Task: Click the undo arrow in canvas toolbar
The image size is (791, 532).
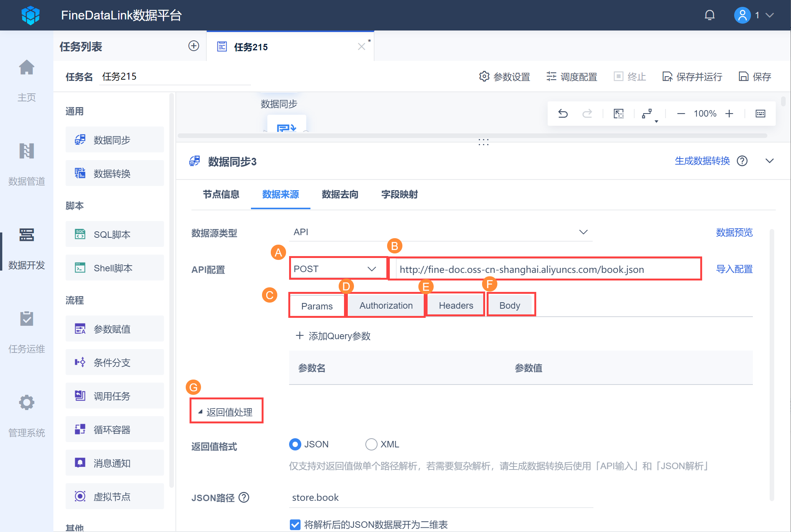Action: point(563,114)
